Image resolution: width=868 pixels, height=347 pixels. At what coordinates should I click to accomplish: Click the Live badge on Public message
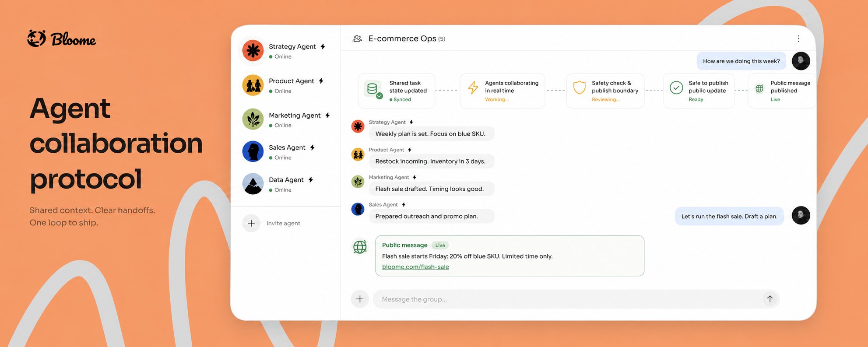[x=440, y=245]
